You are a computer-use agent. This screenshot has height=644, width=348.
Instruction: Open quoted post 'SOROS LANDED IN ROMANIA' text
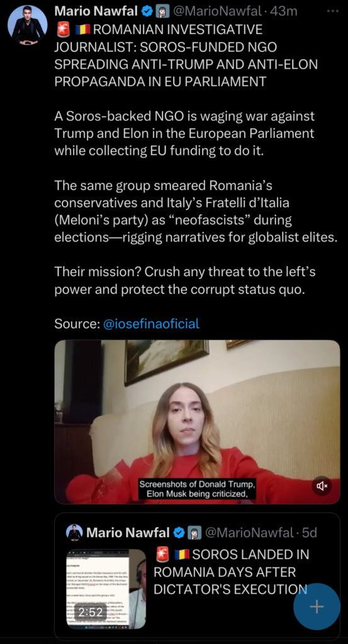tap(231, 572)
